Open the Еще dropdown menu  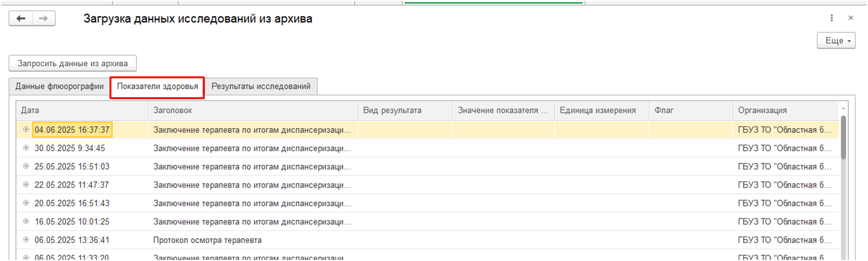[836, 41]
